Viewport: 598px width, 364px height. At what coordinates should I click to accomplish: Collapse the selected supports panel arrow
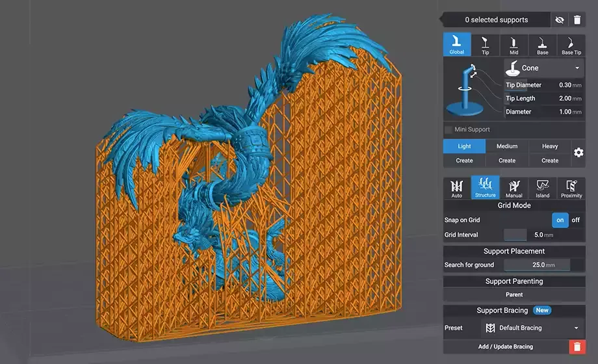[441, 19]
